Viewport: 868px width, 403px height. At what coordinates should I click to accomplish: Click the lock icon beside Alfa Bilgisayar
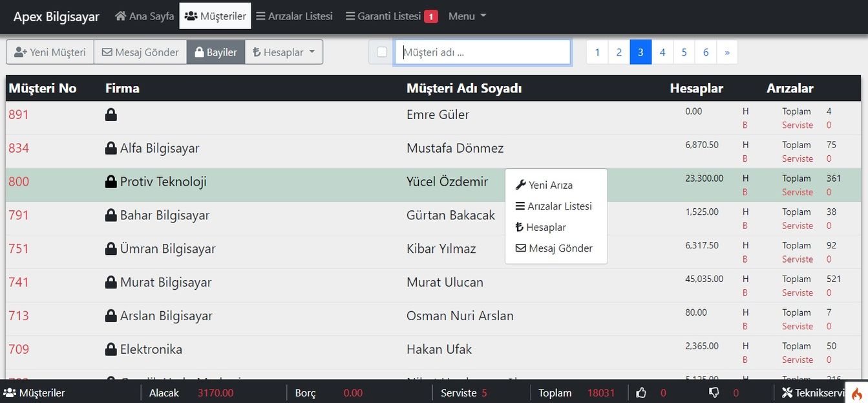[111, 148]
